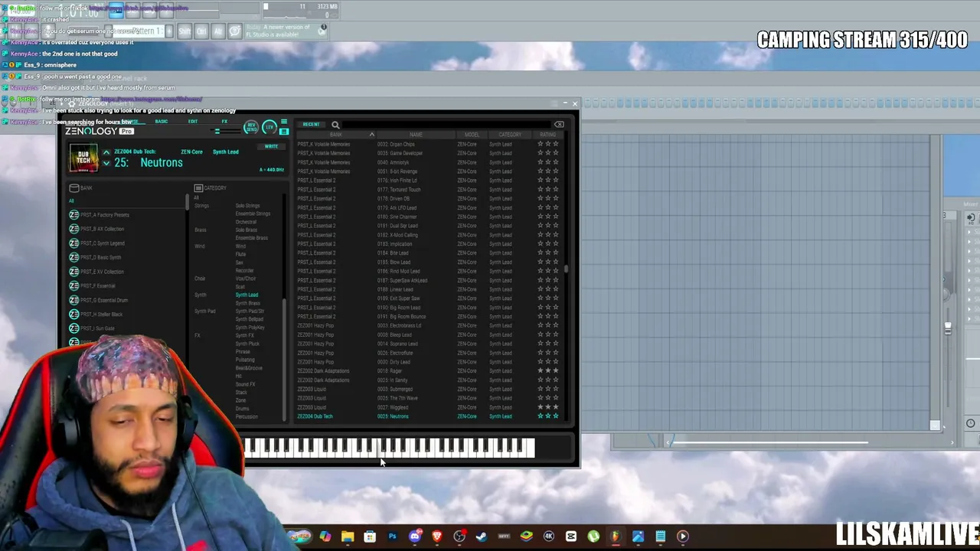This screenshot has width=980, height=551.
Task: Click the ZEN icon beside PRST_E XV Collection
Action: 73,272
